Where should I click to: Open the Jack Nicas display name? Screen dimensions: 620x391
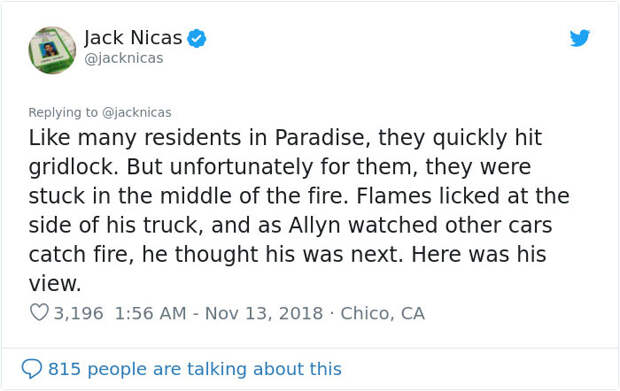coord(133,38)
